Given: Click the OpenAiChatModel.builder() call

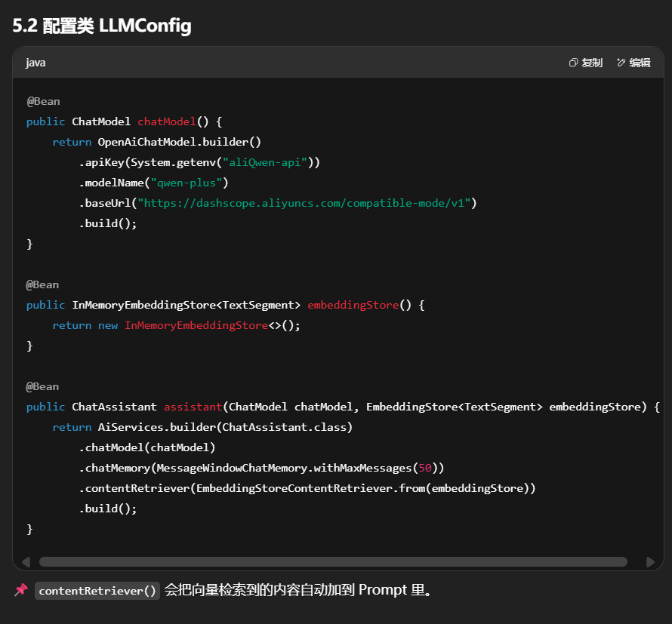Looking at the screenshot, I should [x=179, y=142].
